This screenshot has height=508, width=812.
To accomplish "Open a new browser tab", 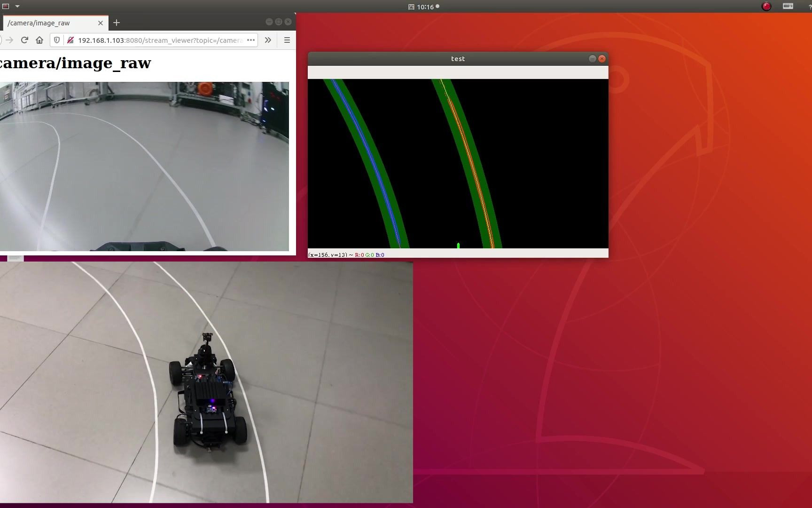I will click(x=117, y=23).
